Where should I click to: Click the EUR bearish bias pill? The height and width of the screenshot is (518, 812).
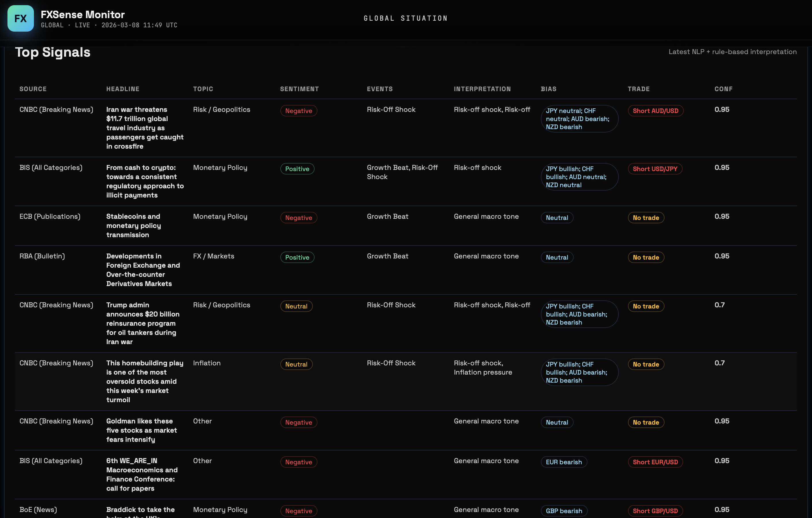coord(564,462)
